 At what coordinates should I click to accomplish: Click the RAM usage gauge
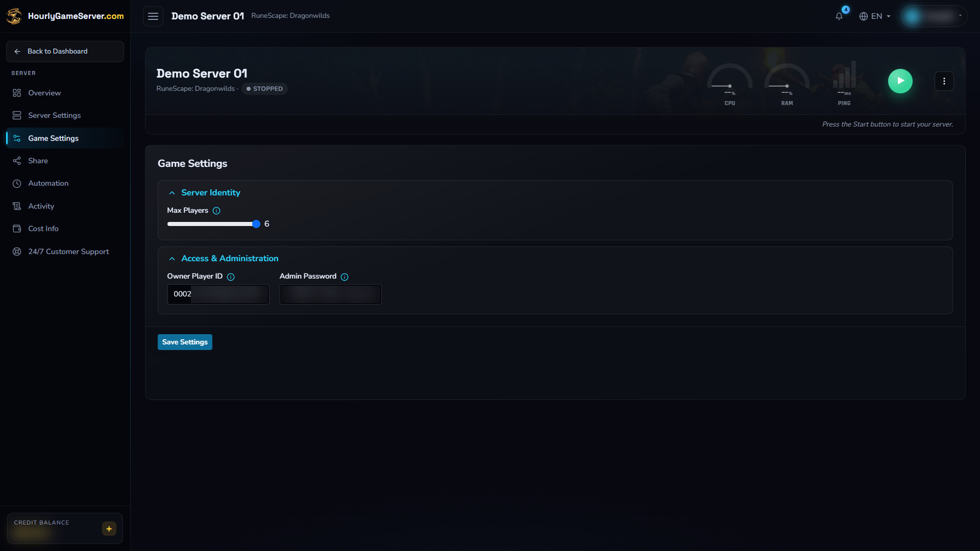(x=787, y=84)
